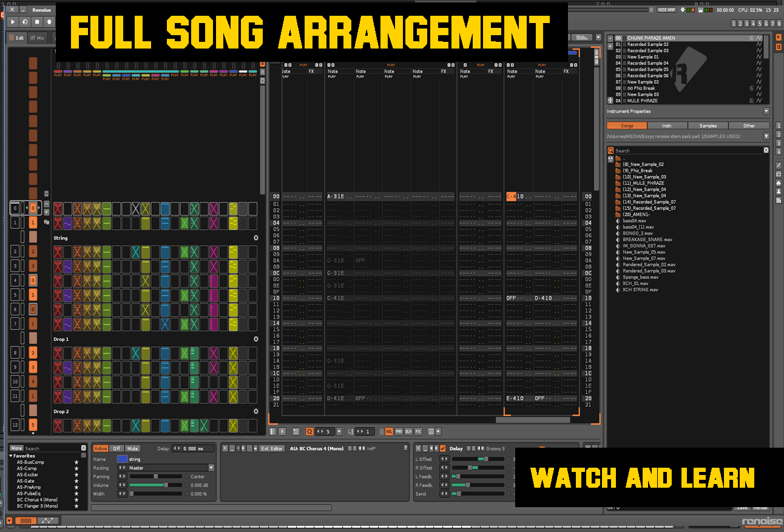Click the loop pattern transport button
The height and width of the screenshot is (532, 784).
[x=25, y=22]
